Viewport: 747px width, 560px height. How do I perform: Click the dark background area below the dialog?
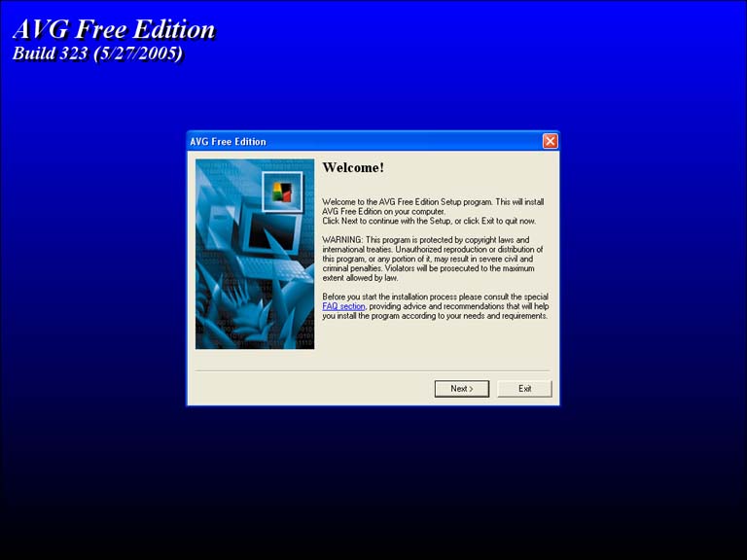point(373,486)
